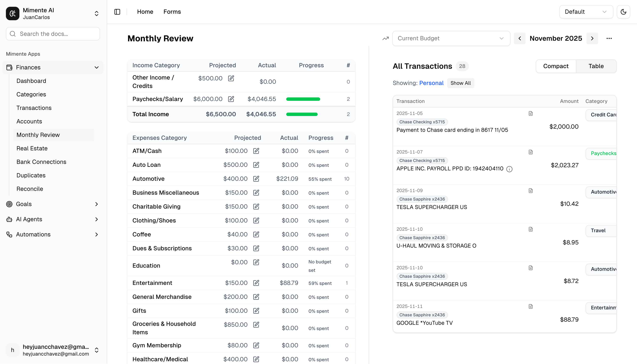637x364 pixels.
Task: Expand the Goals section
Action: (53, 204)
